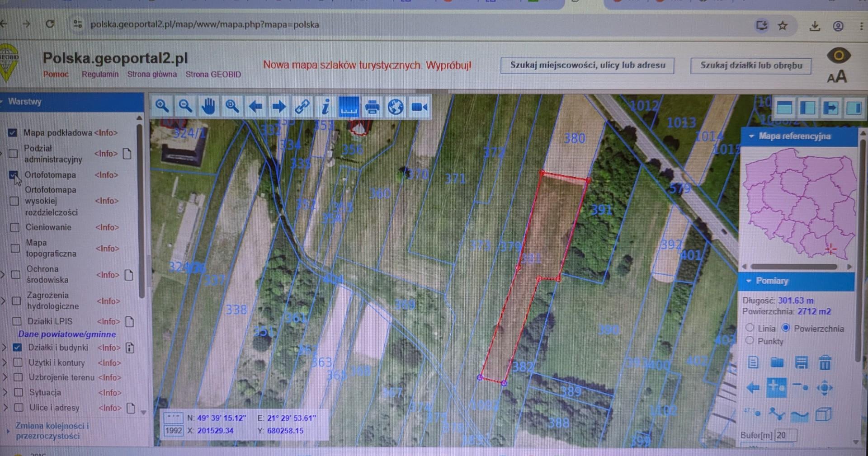Image resolution: width=868 pixels, height=456 pixels.
Task: Select the zoom out magnifier tool
Action: (x=185, y=107)
